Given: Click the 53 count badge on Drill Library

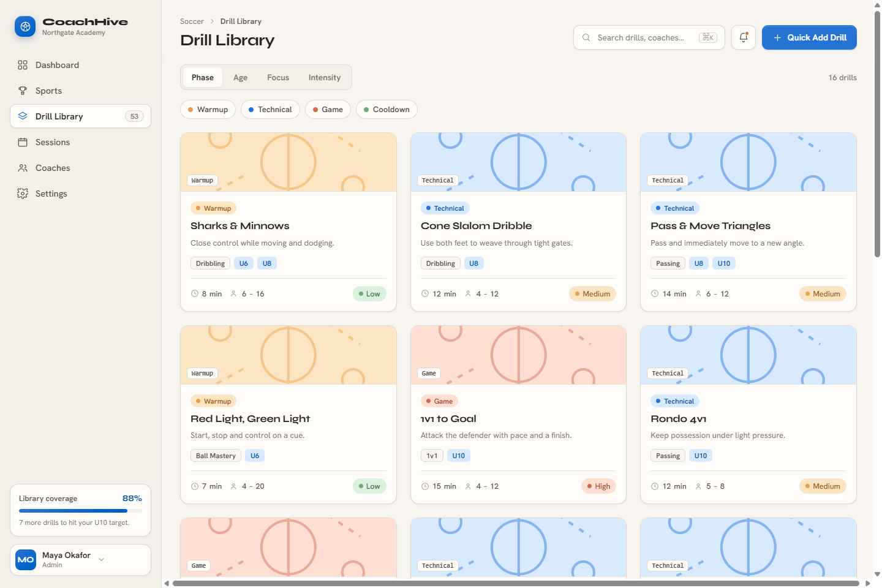Looking at the screenshot, I should click(x=134, y=116).
